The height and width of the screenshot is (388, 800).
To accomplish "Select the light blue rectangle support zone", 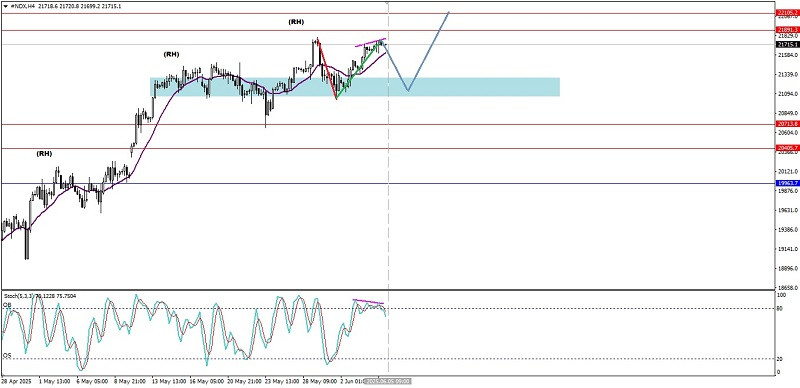I will pyautogui.click(x=355, y=87).
